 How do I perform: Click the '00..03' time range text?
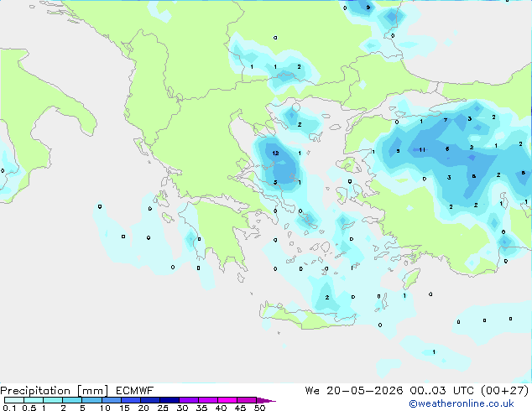(428, 391)
